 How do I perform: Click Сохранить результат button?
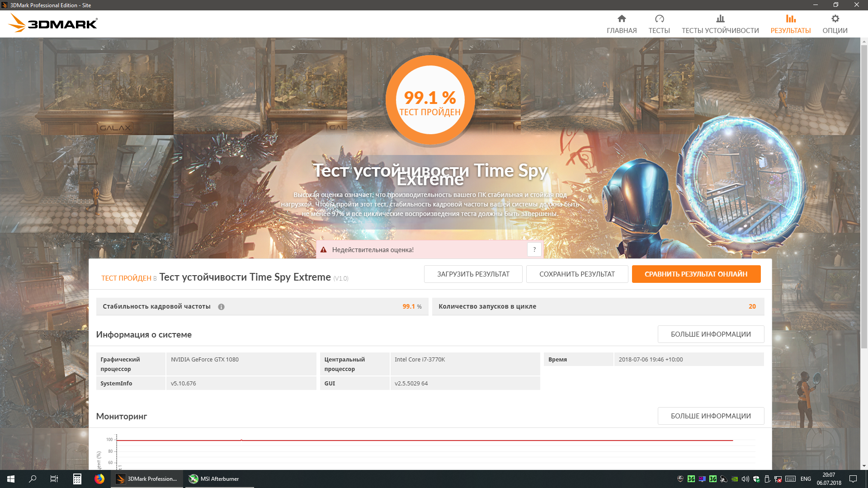[577, 274]
